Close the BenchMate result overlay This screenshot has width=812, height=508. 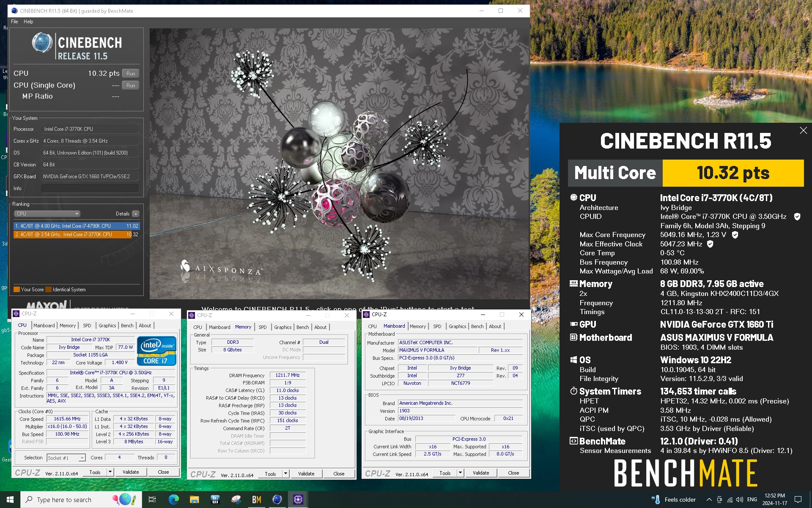pyautogui.click(x=803, y=130)
